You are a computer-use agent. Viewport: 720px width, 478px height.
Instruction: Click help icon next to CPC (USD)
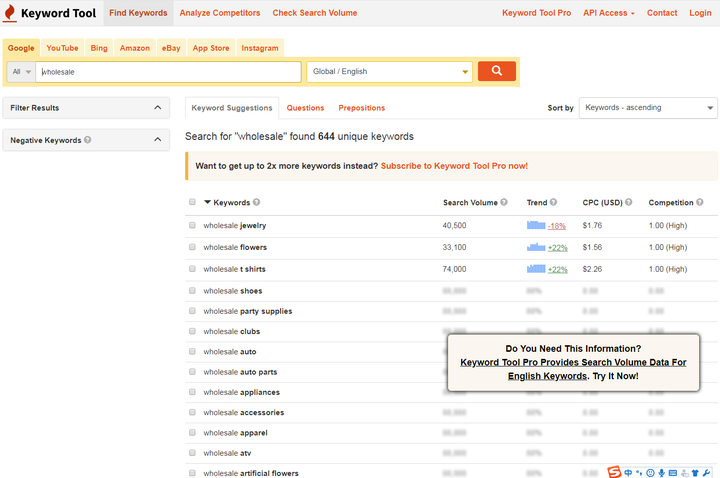click(629, 202)
